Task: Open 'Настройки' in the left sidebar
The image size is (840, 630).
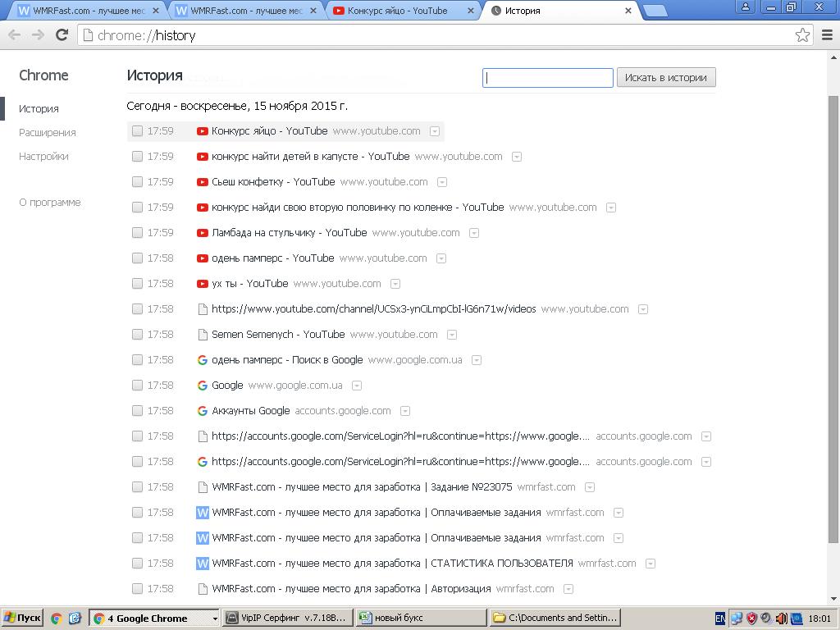Action: tap(43, 157)
